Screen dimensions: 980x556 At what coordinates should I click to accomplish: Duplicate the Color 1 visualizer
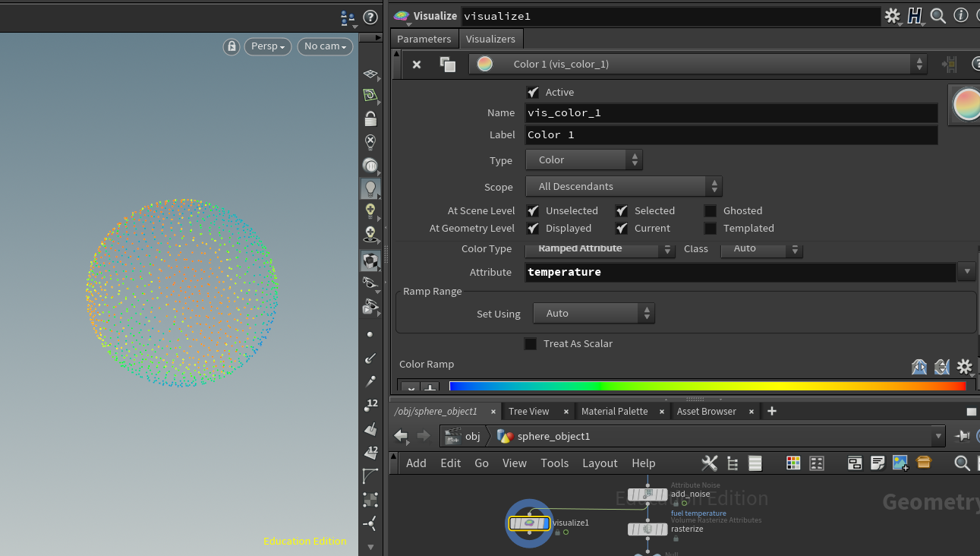pos(447,65)
